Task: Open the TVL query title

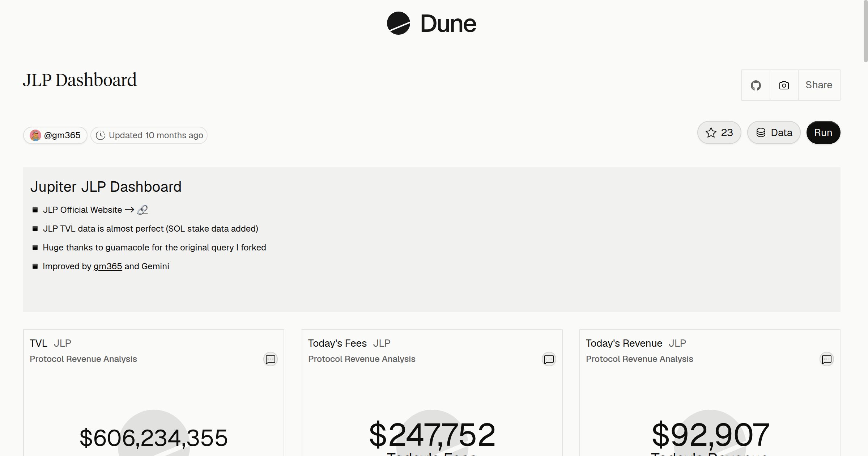Action: 38,343
